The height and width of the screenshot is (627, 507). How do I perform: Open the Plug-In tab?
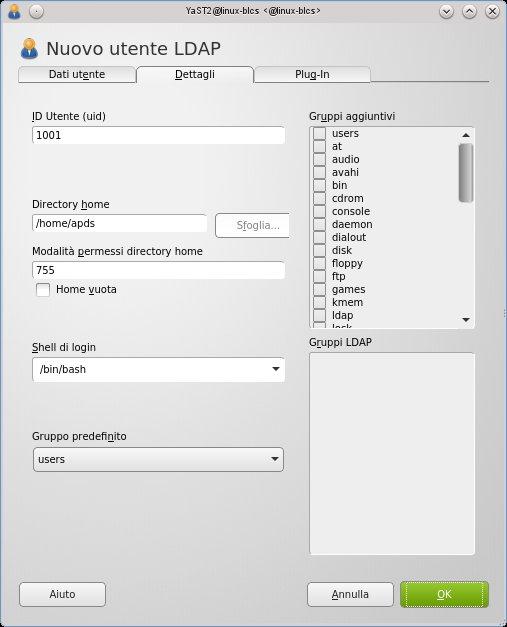312,75
